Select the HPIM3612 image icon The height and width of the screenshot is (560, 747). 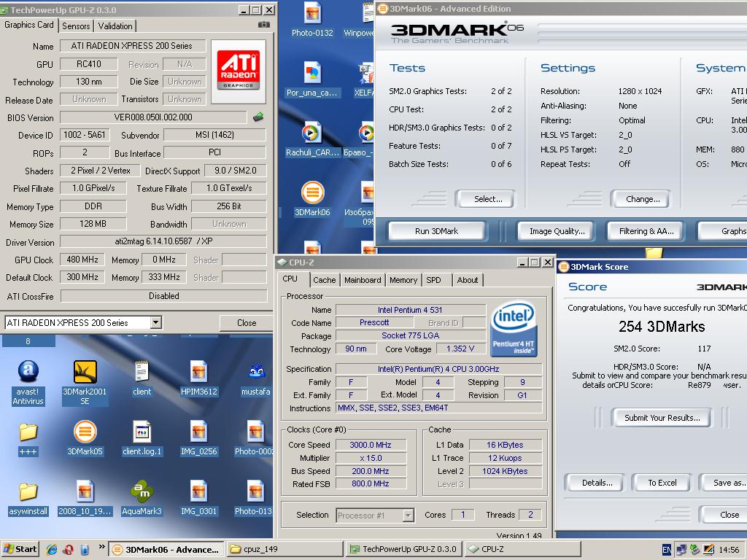[x=198, y=378]
